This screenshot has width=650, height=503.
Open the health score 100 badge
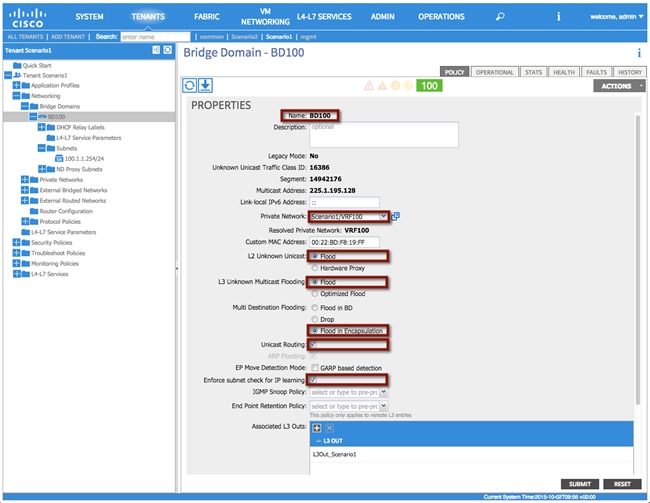429,86
